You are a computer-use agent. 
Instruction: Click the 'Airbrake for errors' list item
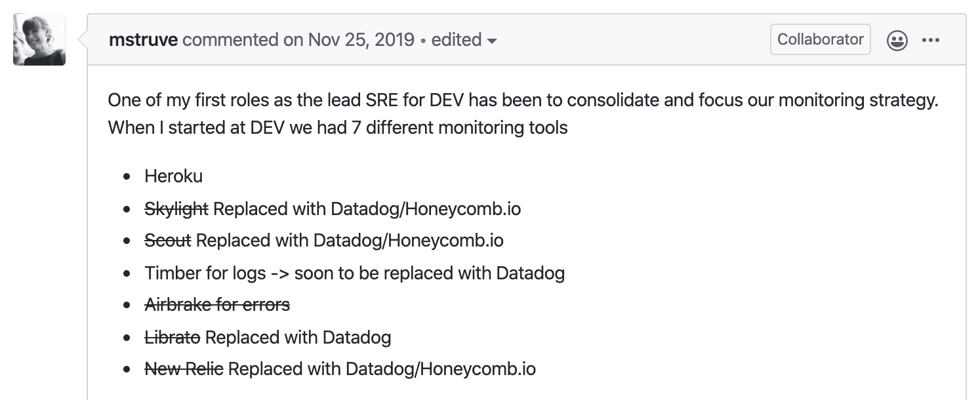coord(216,304)
